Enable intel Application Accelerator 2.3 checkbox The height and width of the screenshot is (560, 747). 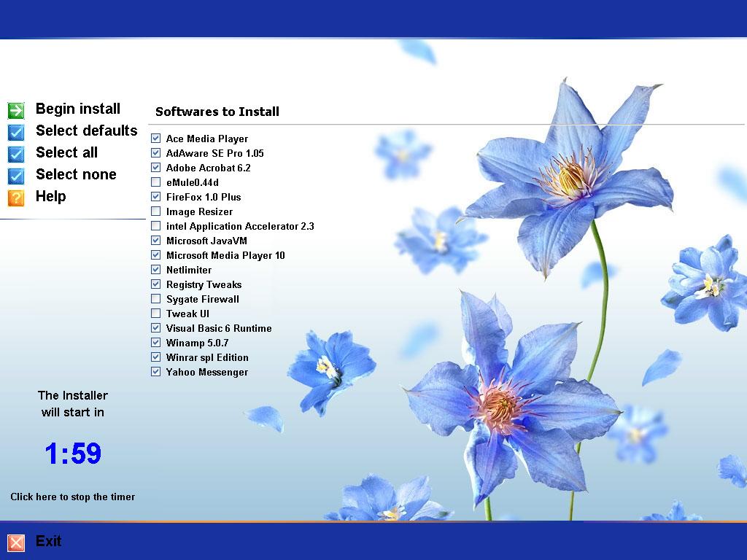coord(156,226)
